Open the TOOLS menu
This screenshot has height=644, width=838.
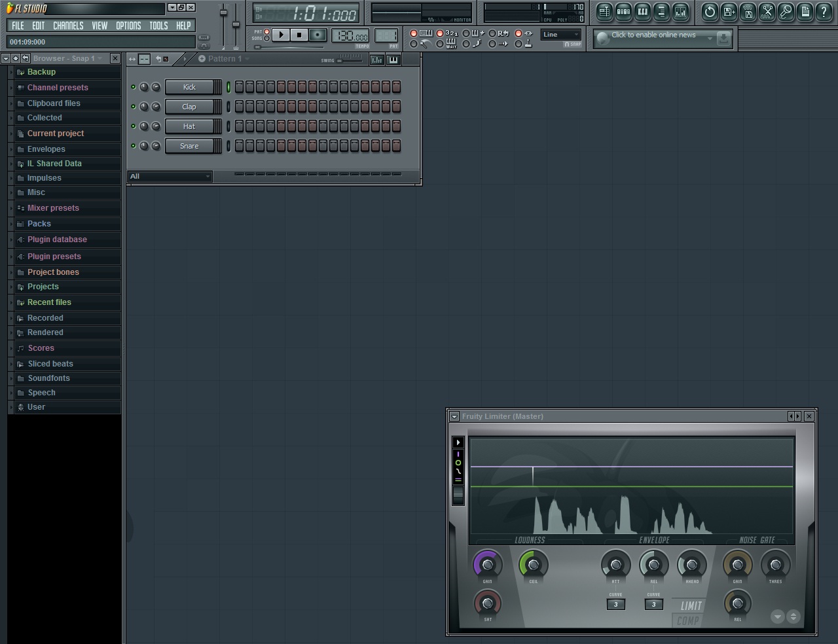pyautogui.click(x=158, y=26)
